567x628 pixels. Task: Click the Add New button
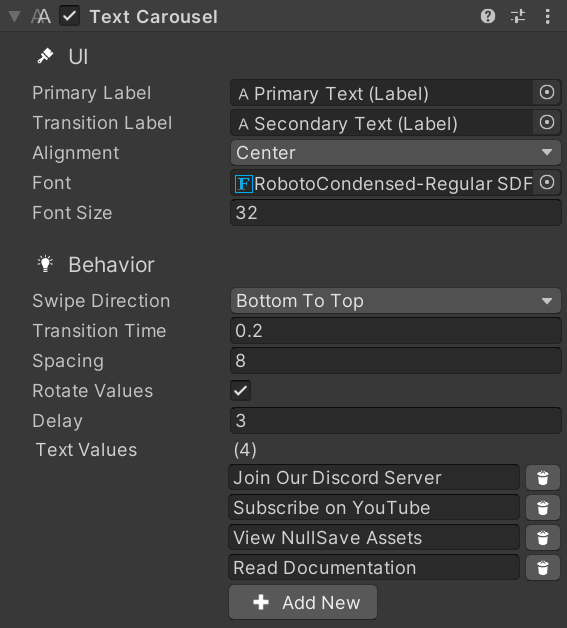coord(303,602)
